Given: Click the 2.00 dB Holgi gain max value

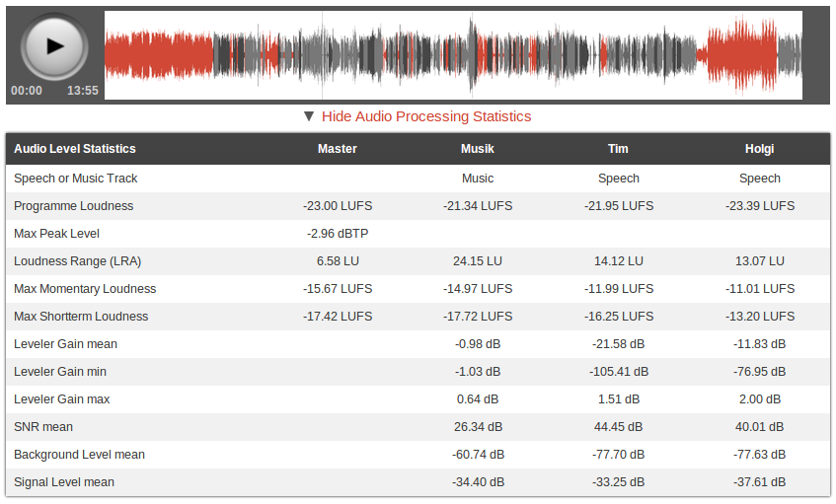Looking at the screenshot, I should 760,399.
